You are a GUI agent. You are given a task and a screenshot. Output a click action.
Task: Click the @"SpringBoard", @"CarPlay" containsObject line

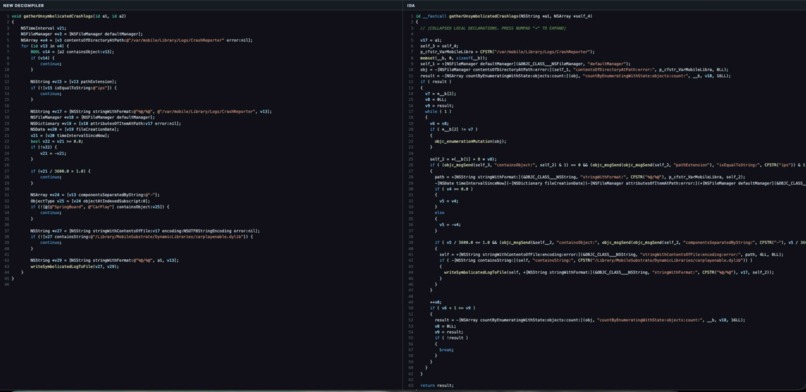(x=100, y=207)
